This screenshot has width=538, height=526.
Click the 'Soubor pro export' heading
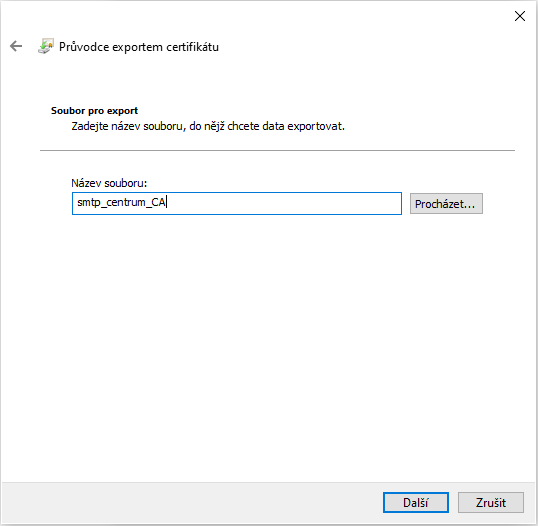point(94,110)
